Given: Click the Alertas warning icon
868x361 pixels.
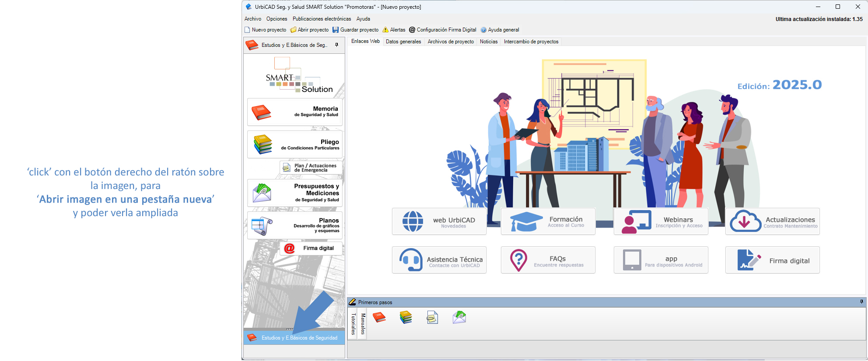Looking at the screenshot, I should tap(385, 30).
